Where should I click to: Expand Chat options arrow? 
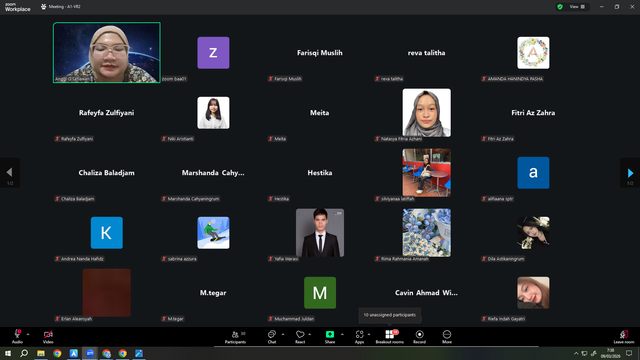tap(283, 334)
